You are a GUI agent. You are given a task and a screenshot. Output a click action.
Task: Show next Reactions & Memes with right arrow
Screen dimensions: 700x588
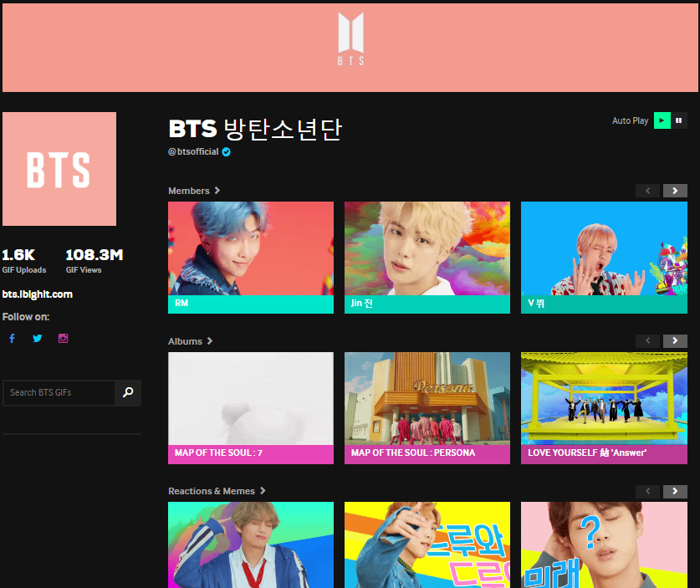(675, 491)
